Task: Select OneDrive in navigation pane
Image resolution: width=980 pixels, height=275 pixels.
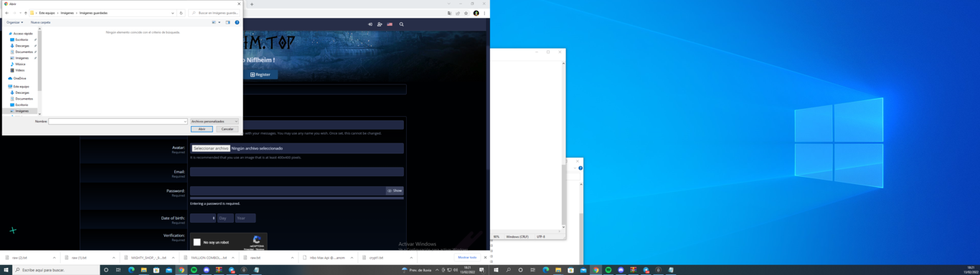Action: pyautogui.click(x=19, y=78)
